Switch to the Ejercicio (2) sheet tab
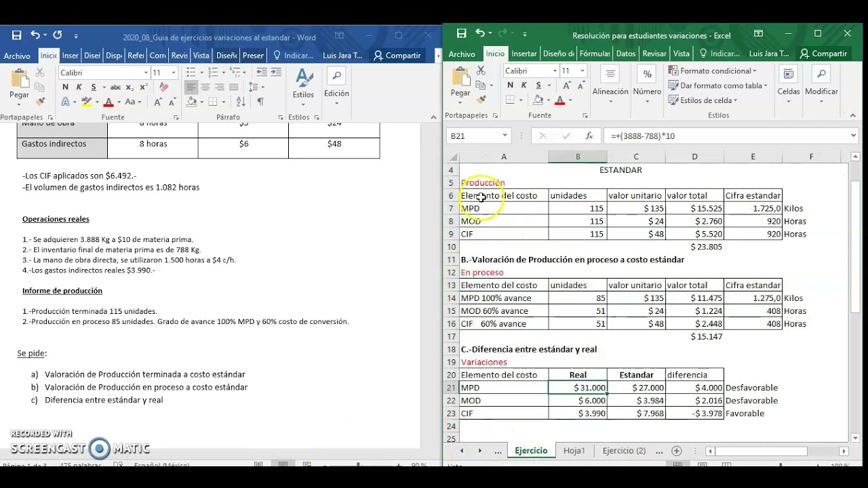 tap(624, 451)
